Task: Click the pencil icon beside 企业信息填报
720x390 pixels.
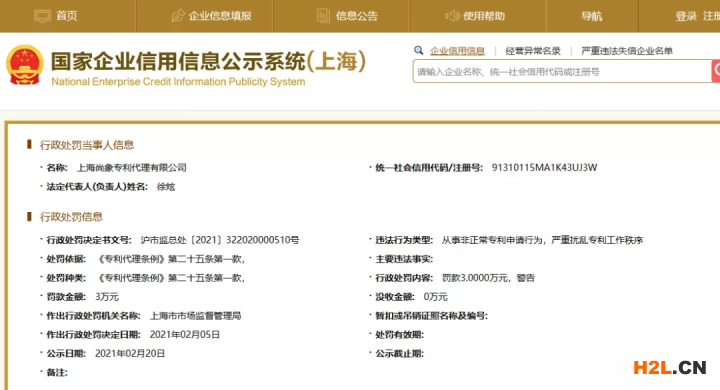Action: (x=178, y=16)
